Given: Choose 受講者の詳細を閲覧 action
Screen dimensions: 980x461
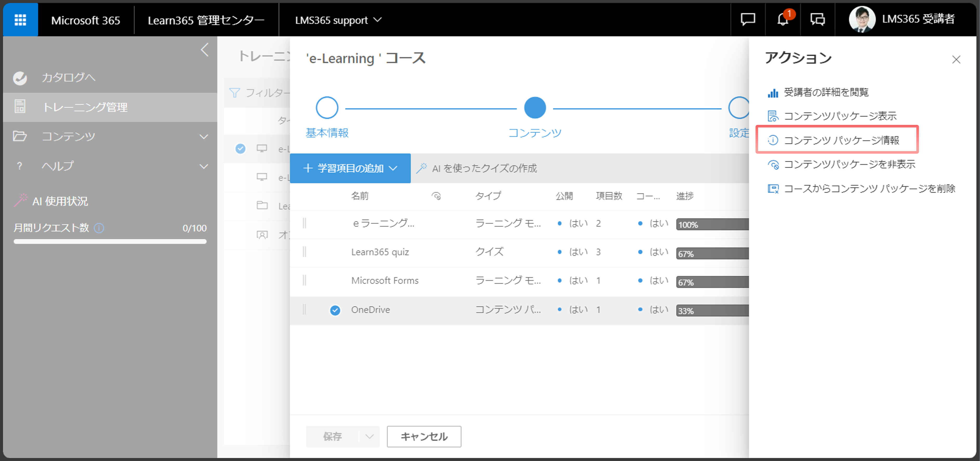Looking at the screenshot, I should pos(826,92).
